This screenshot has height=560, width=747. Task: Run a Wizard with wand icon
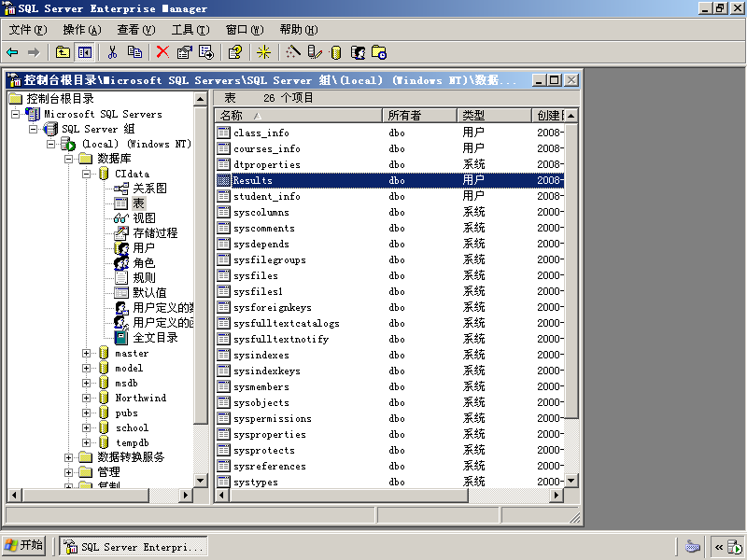click(293, 52)
